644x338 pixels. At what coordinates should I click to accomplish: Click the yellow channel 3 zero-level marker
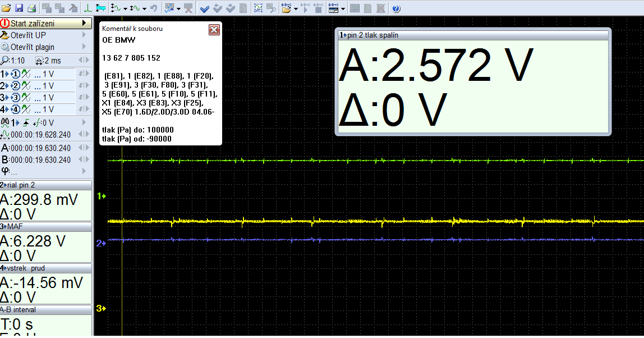(x=101, y=308)
